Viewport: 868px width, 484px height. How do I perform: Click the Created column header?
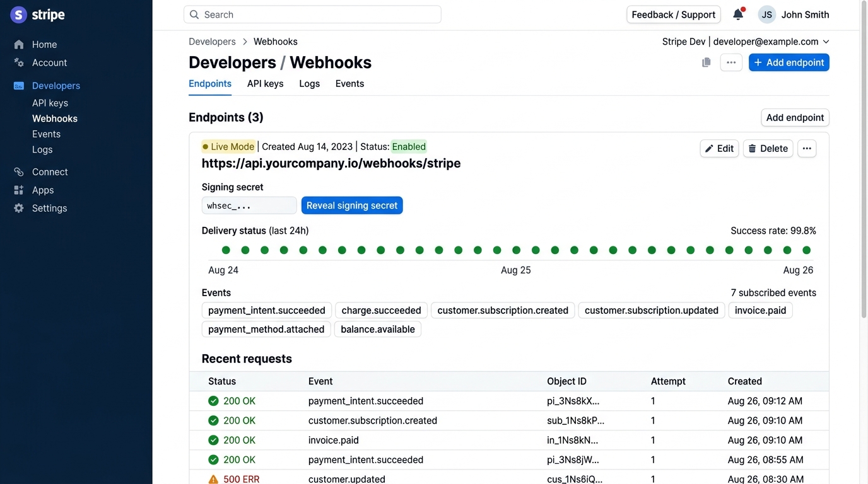pos(744,381)
